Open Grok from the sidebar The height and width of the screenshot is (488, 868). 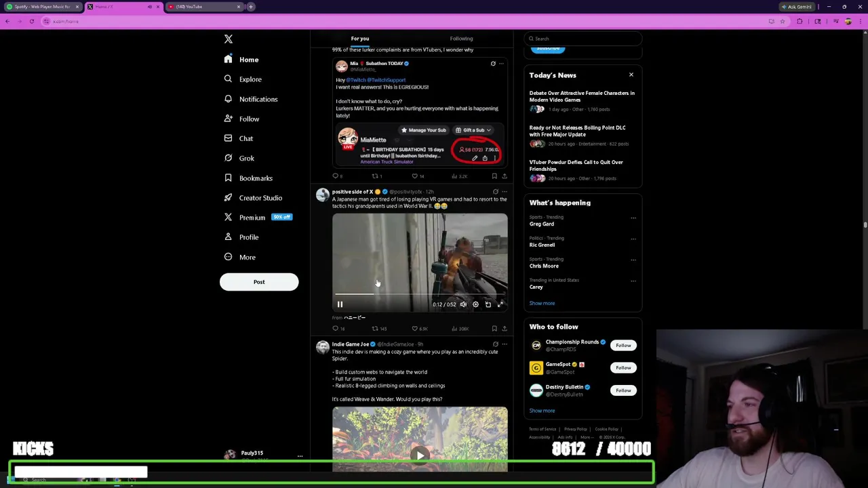[x=239, y=158]
